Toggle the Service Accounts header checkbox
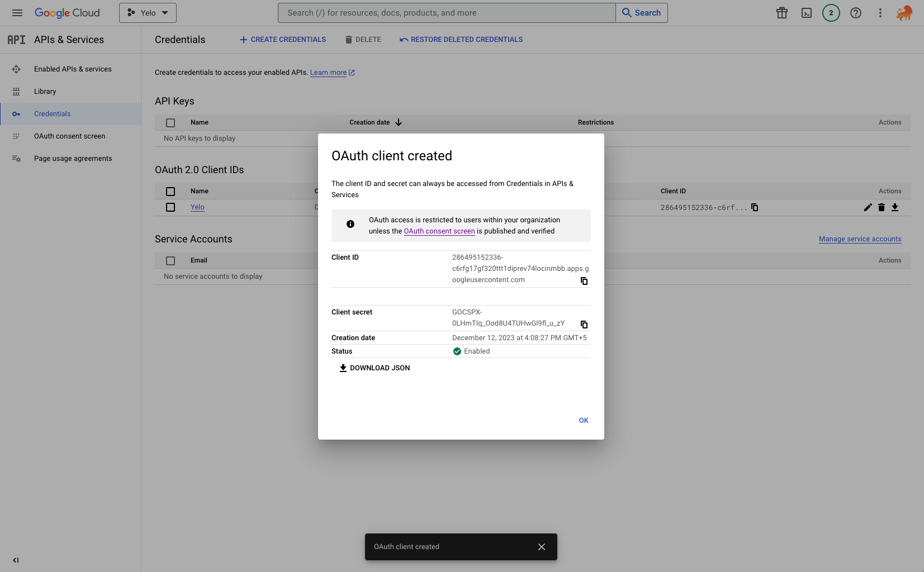Screen dimensions: 924x572 point(170,261)
